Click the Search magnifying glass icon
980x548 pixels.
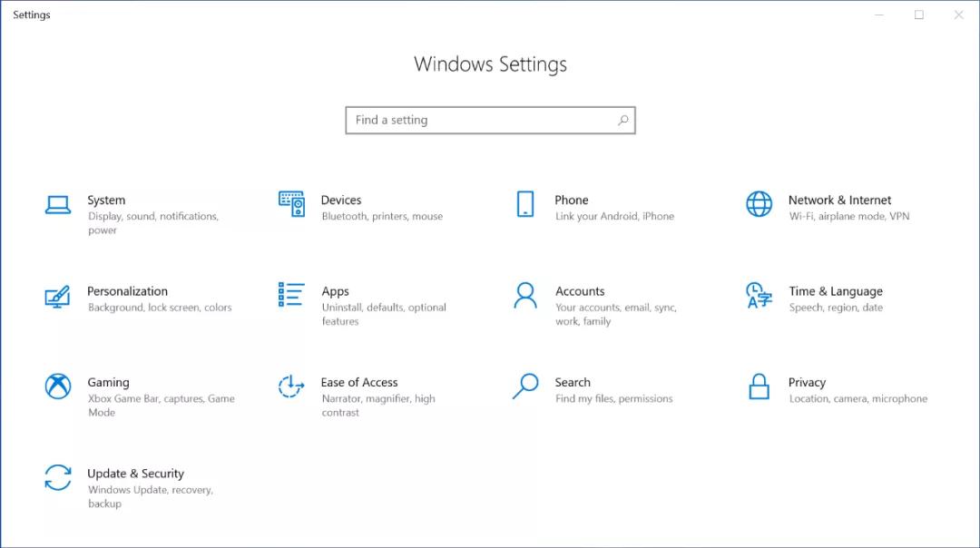(524, 387)
